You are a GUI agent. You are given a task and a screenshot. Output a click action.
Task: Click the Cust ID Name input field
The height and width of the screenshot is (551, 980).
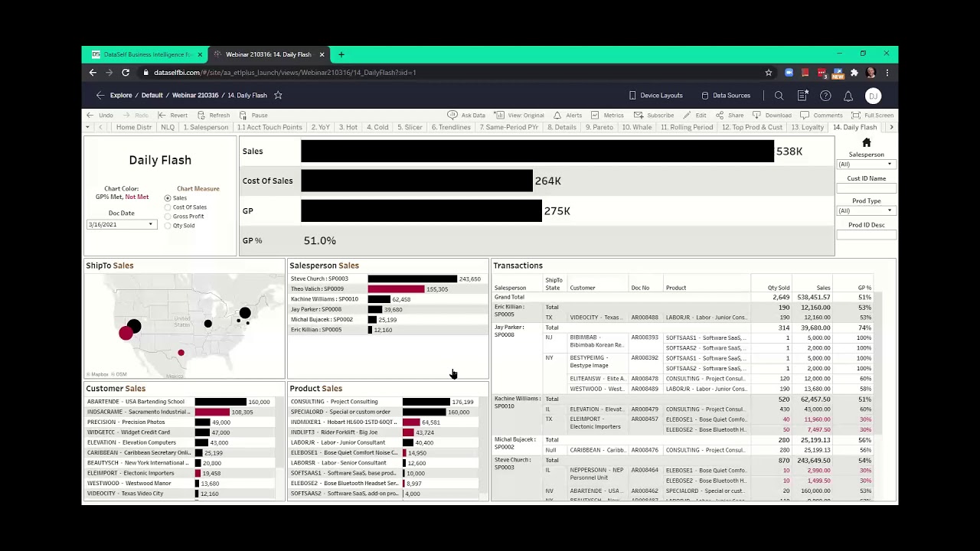pos(866,188)
